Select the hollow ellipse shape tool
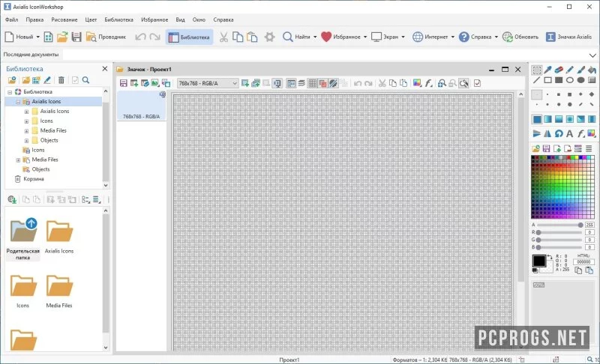The image size is (600, 364). click(570, 80)
